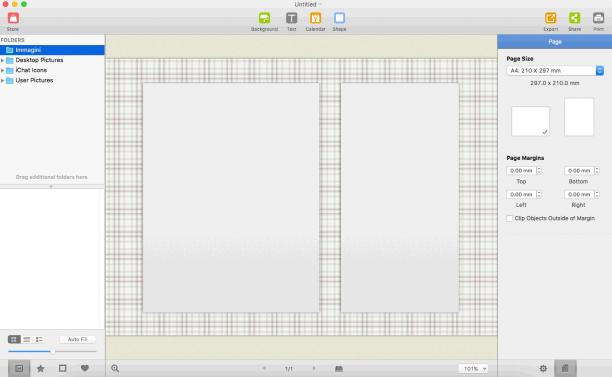Select the right page on canvas
The width and height of the screenshot is (612, 377).
pos(400,197)
